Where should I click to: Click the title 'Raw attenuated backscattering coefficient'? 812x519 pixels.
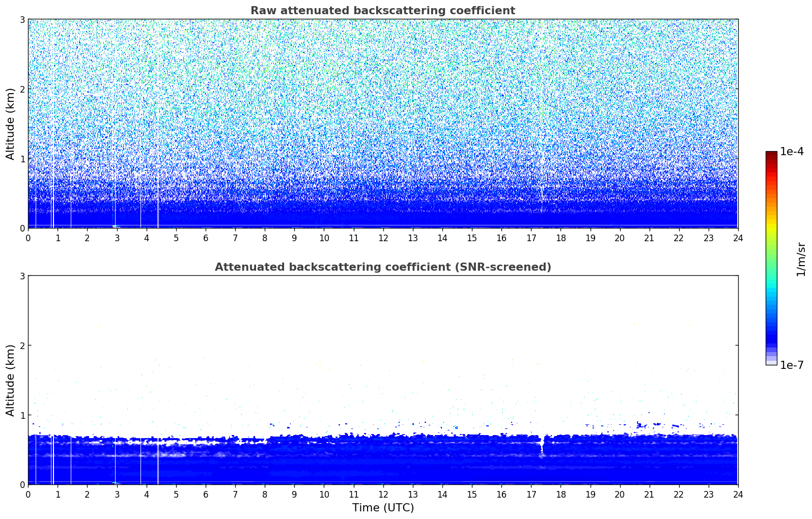(x=383, y=11)
